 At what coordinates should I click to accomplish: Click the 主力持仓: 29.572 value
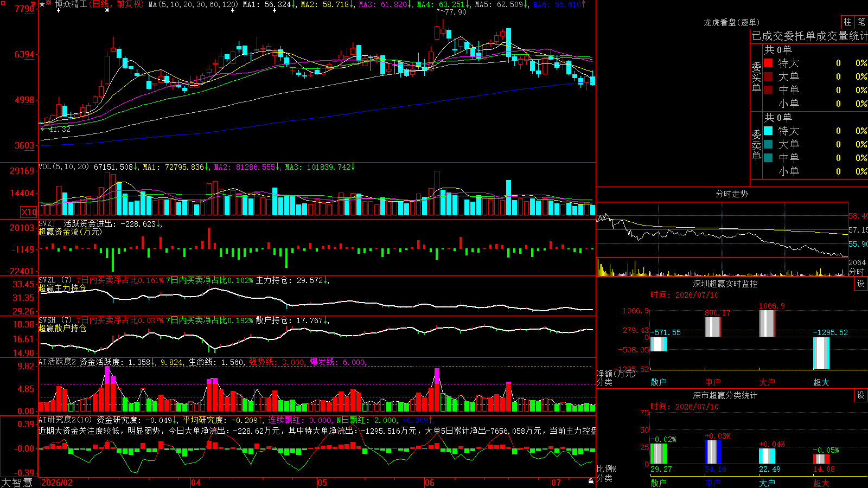pos(290,280)
